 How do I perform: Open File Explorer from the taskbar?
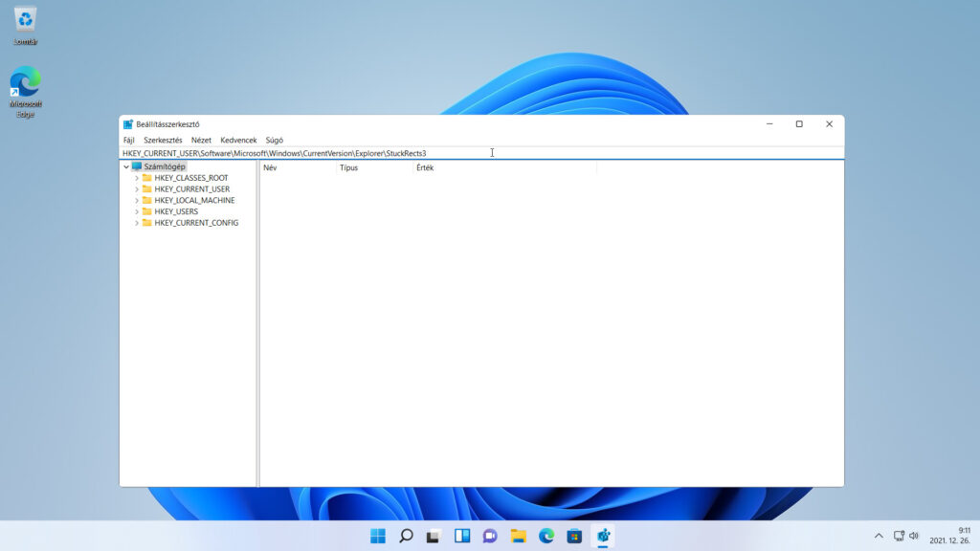518,536
